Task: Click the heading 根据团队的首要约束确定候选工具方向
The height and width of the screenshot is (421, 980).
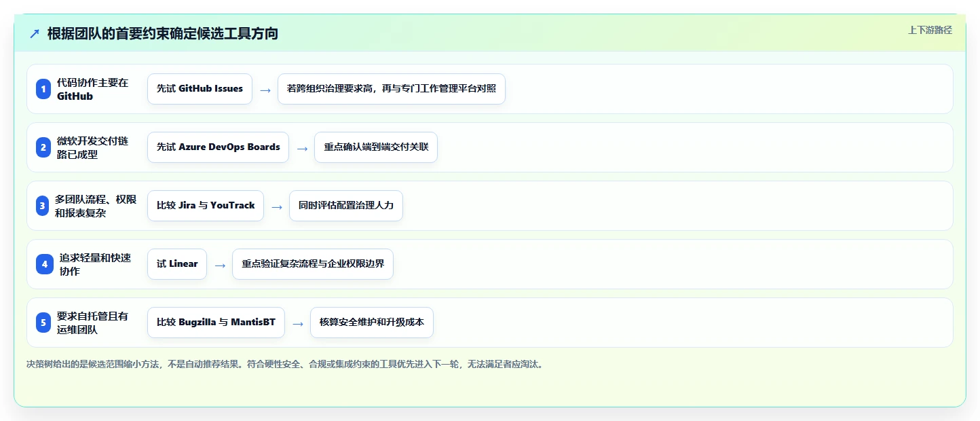Action: coord(162,33)
